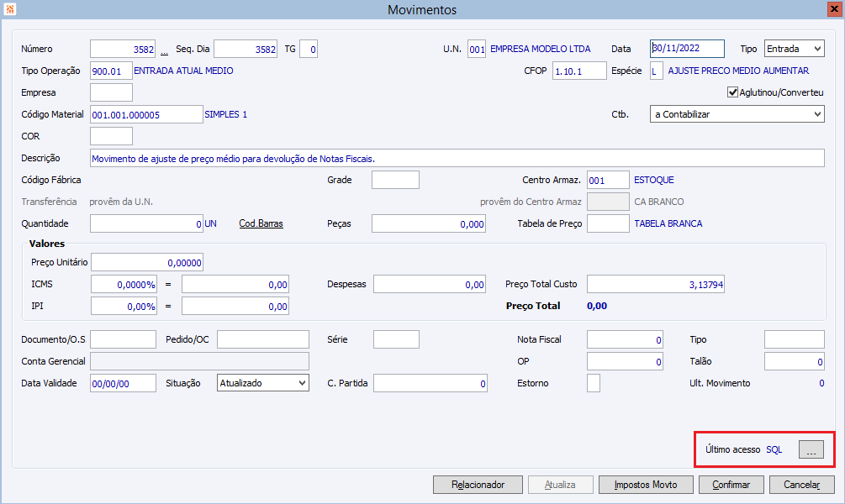
Task: Click the ICMS value field
Action: point(235,284)
